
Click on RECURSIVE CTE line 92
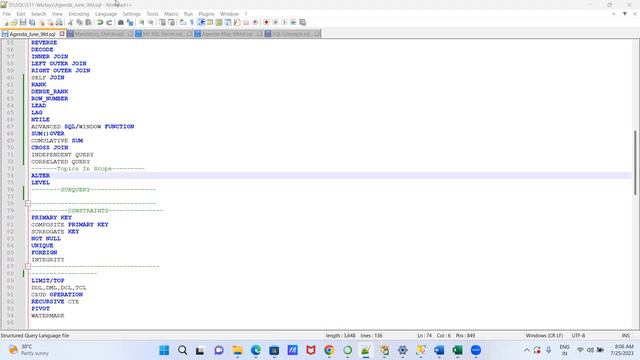(55, 302)
